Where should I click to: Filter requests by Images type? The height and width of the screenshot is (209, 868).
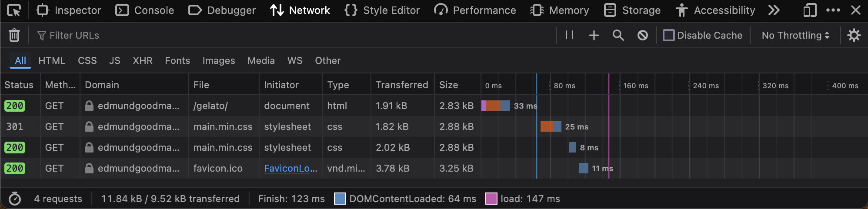[219, 61]
